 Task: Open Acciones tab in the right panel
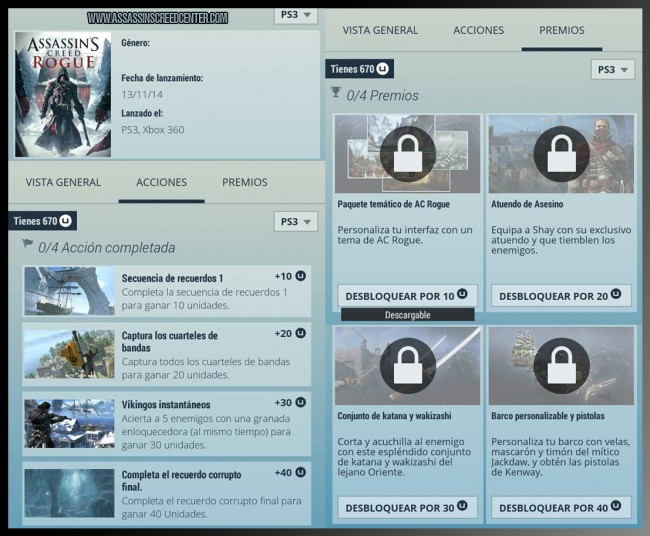(478, 30)
